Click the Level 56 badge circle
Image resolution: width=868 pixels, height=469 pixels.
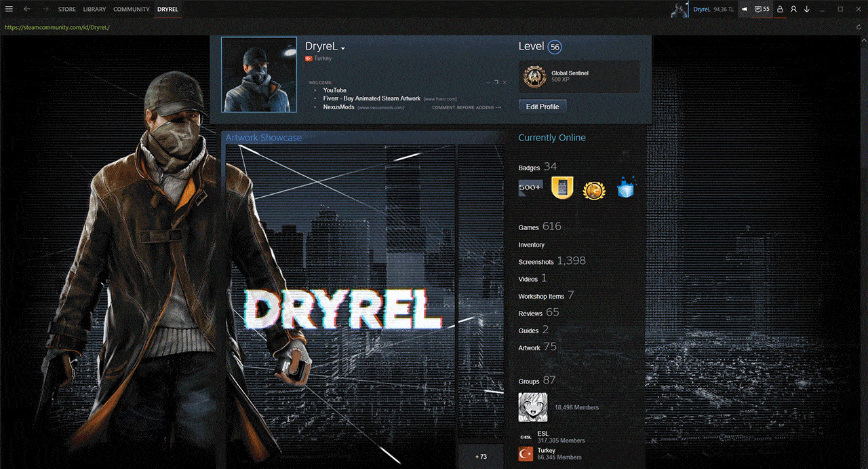point(555,47)
